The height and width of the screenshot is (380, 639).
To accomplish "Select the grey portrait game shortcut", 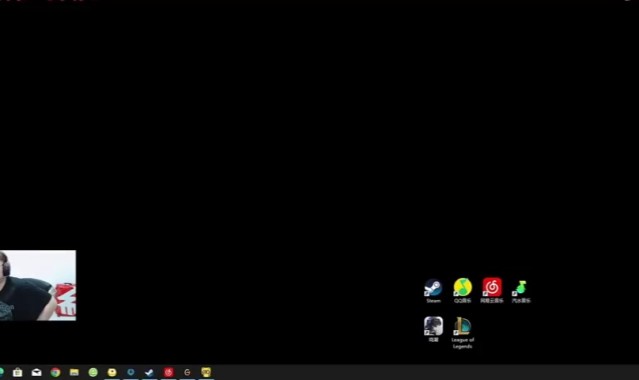I will click(433, 326).
